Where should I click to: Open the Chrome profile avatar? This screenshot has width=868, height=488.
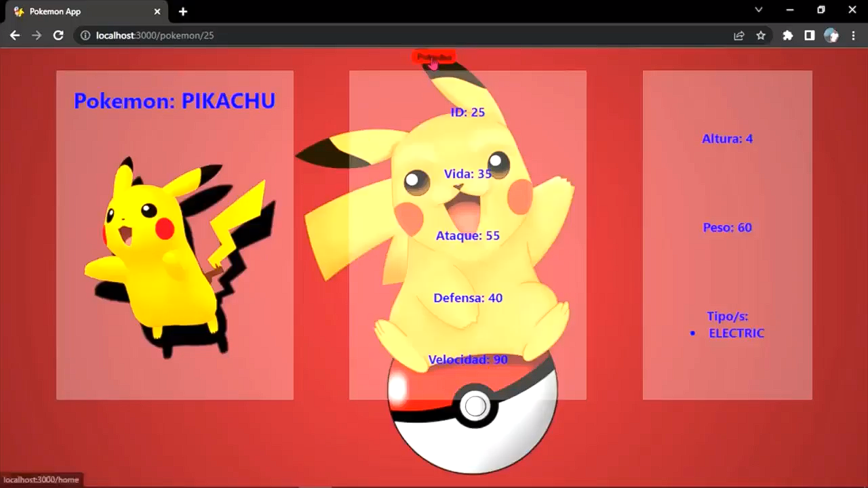[831, 35]
